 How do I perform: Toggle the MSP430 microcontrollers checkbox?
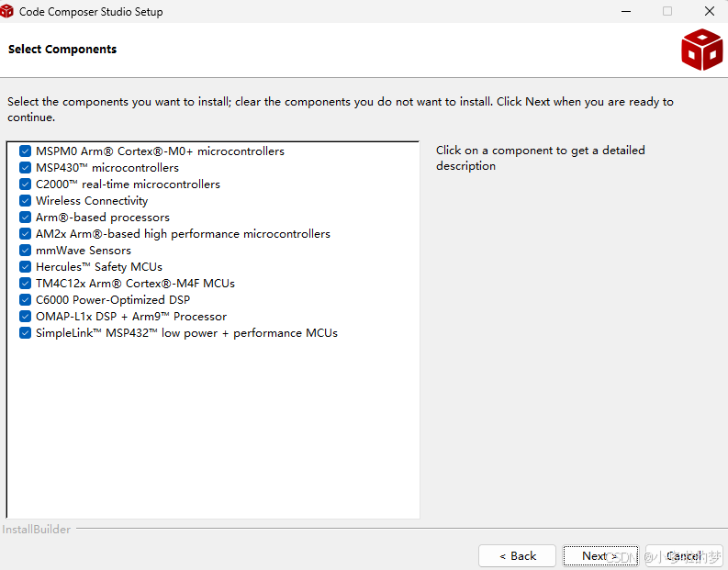pos(25,168)
